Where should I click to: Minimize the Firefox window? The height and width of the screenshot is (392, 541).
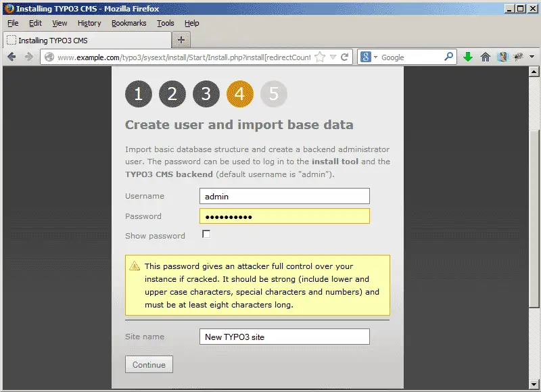pos(509,9)
